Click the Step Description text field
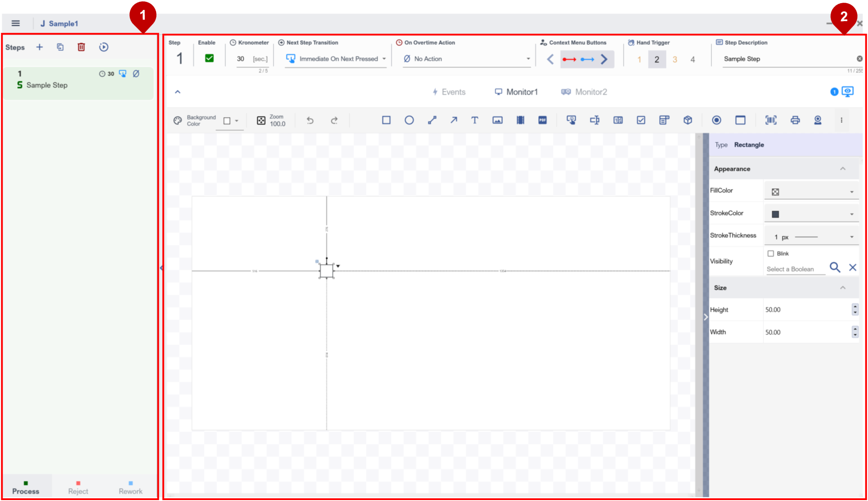The width and height of the screenshot is (868, 501). [x=787, y=59]
